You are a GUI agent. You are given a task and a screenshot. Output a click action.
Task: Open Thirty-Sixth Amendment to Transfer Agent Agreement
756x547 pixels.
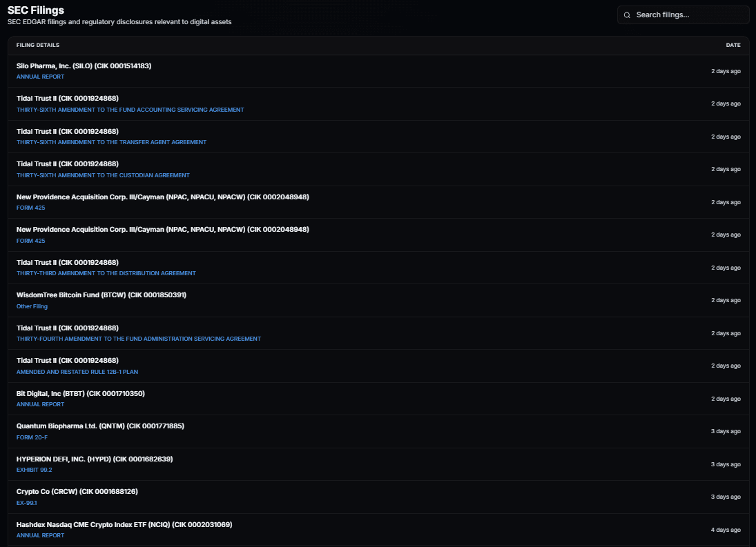pyautogui.click(x=111, y=142)
